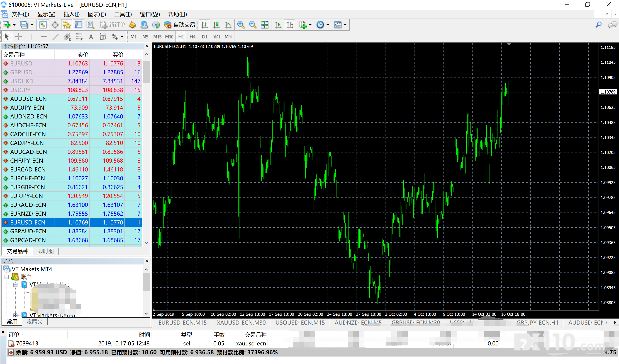Switch to the 即时图 tab

tap(45, 251)
